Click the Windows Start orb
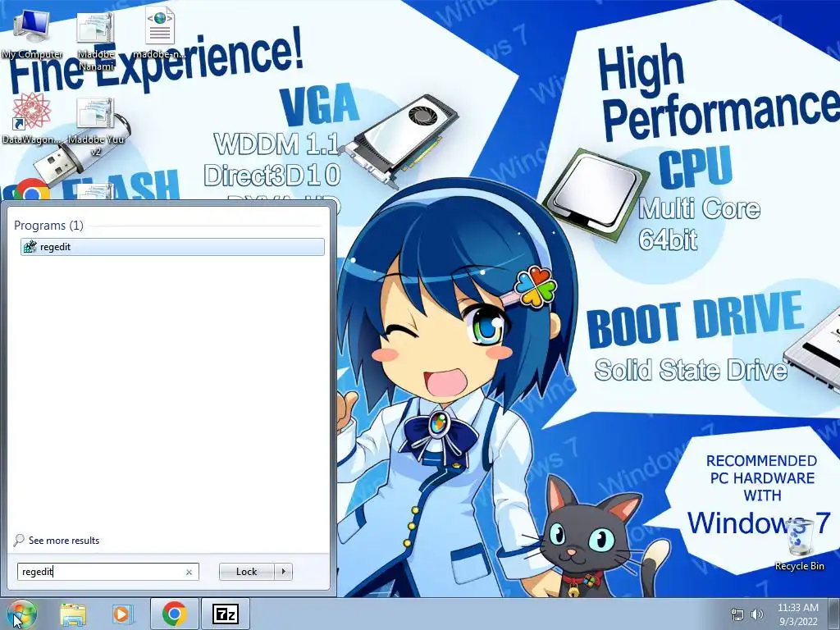Viewport: 840px width, 630px height. tap(21, 614)
